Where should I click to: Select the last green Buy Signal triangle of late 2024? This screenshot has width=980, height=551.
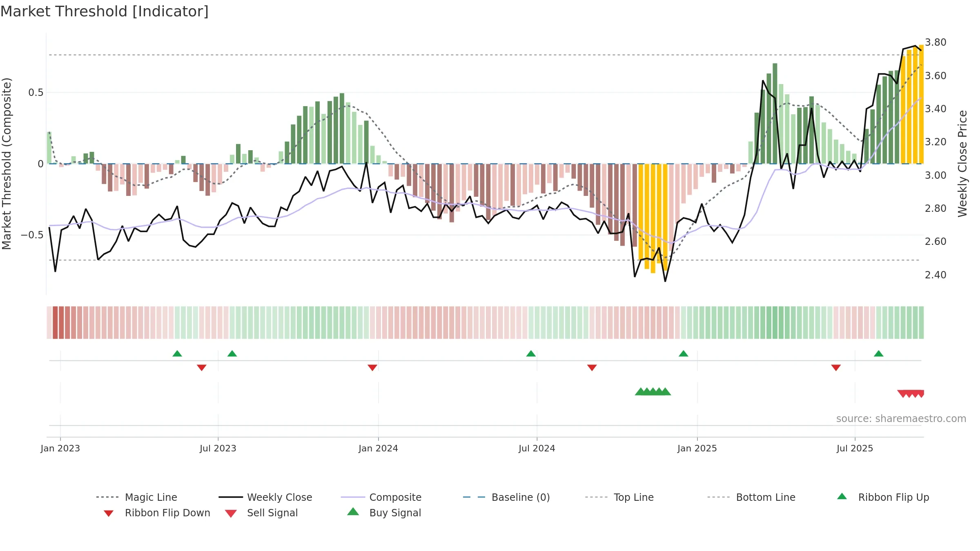[x=666, y=391]
